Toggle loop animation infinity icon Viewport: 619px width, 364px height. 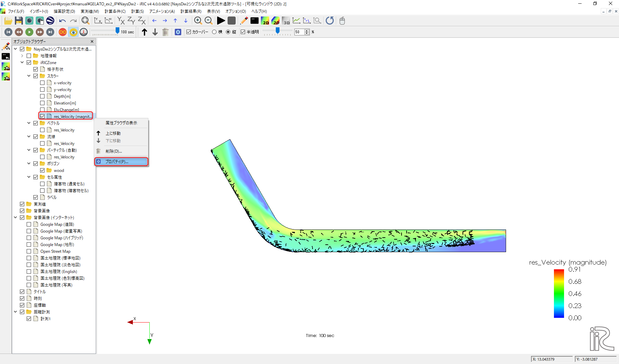(63, 32)
